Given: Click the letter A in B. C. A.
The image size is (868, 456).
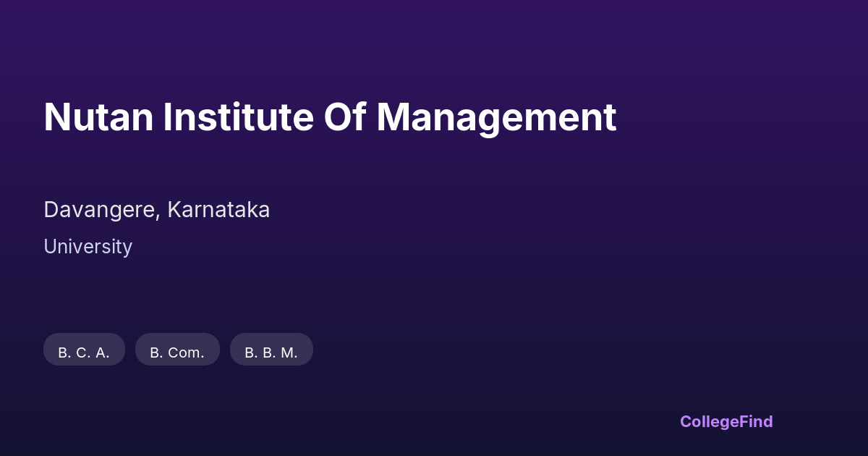Looking at the screenshot, I should (101, 352).
